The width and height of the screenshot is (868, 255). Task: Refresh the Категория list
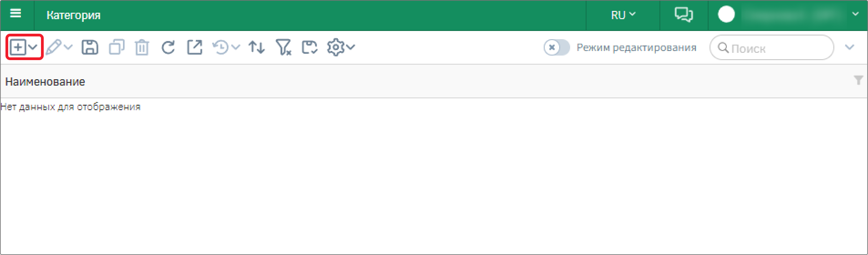(168, 47)
